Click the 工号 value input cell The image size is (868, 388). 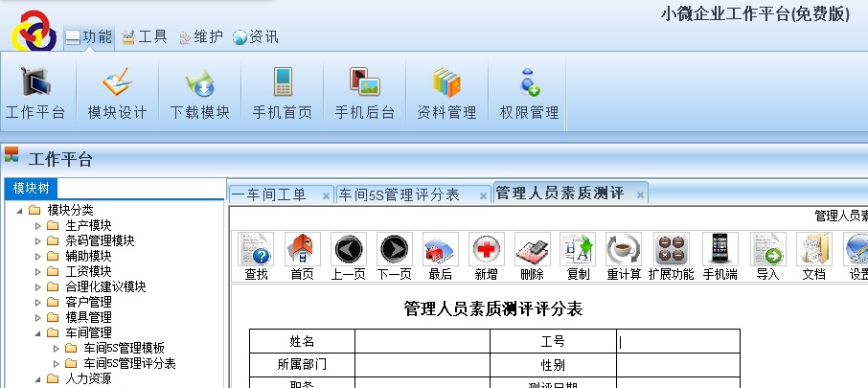[x=678, y=341]
